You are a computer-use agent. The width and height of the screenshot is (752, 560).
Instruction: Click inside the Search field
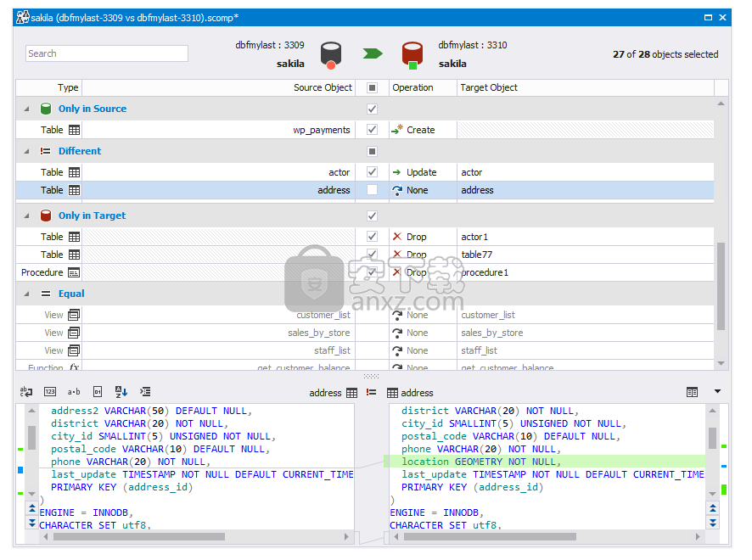tap(107, 53)
